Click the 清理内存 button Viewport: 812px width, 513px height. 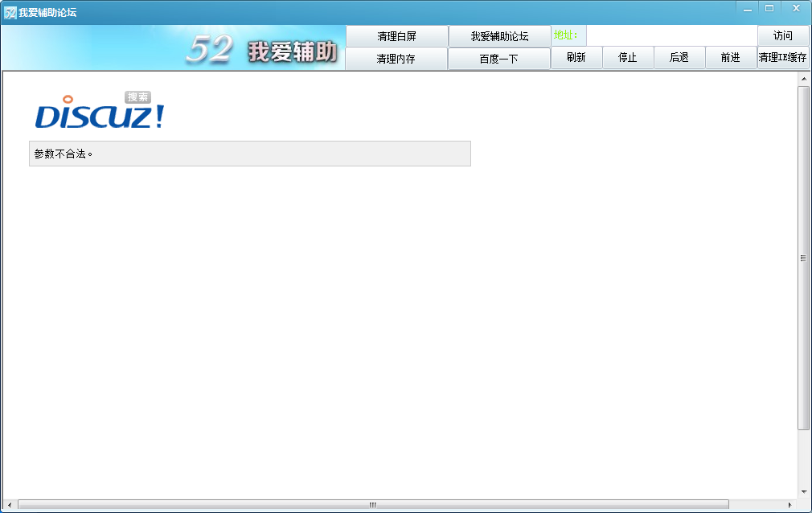pyautogui.click(x=396, y=59)
